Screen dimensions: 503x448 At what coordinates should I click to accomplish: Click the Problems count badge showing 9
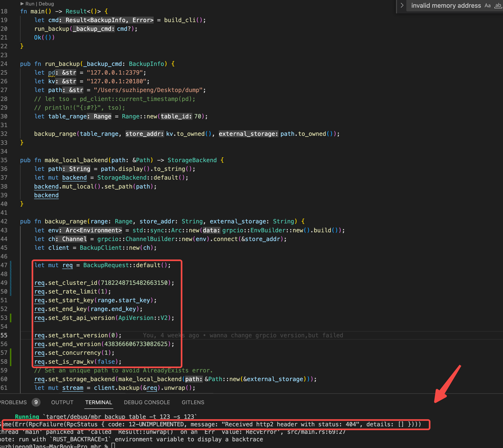pos(36,402)
